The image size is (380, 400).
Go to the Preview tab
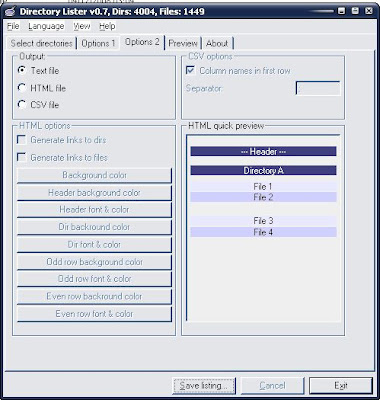click(183, 43)
